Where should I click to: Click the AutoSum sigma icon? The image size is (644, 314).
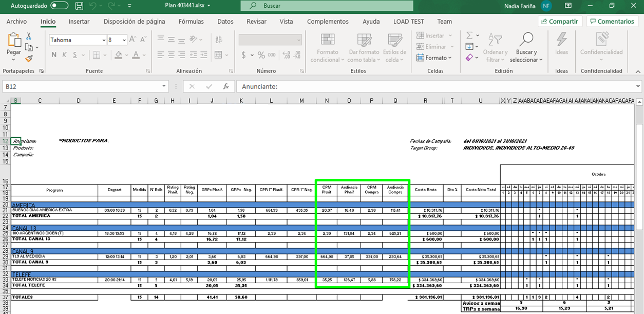pyautogui.click(x=469, y=35)
